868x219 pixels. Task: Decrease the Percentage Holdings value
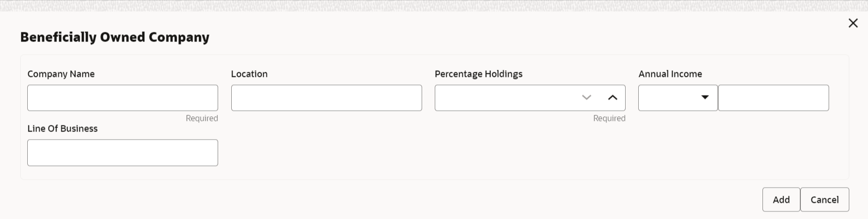[586, 98]
